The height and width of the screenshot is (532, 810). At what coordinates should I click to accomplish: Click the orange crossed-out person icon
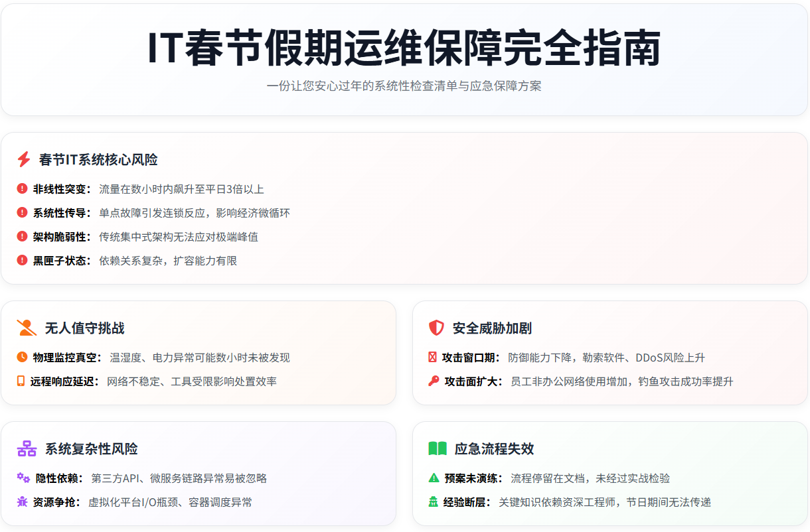27,328
